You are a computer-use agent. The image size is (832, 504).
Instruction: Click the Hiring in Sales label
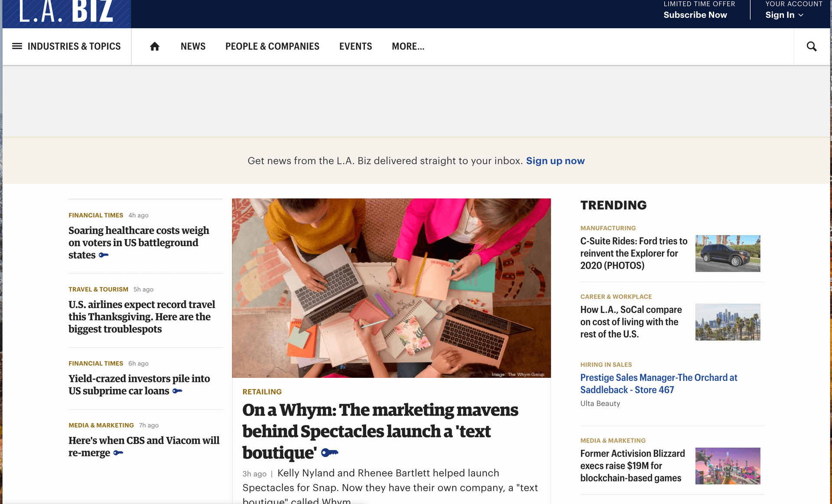pos(606,365)
